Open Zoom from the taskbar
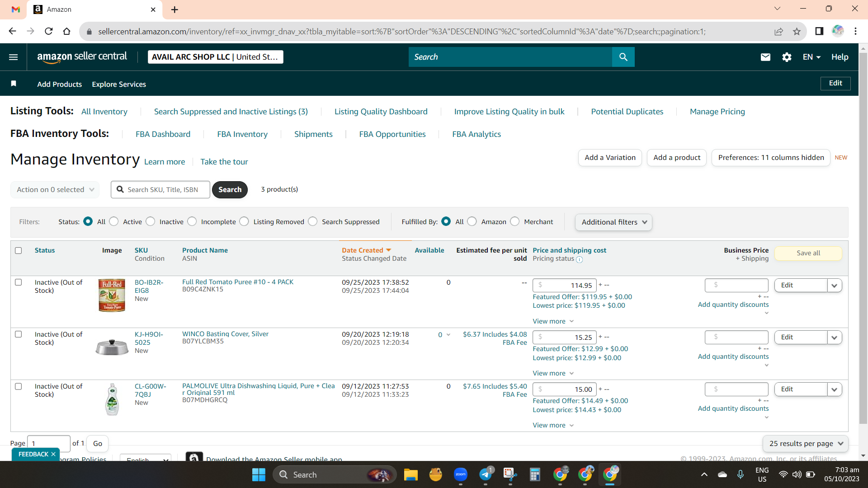The image size is (868, 488). (460, 474)
